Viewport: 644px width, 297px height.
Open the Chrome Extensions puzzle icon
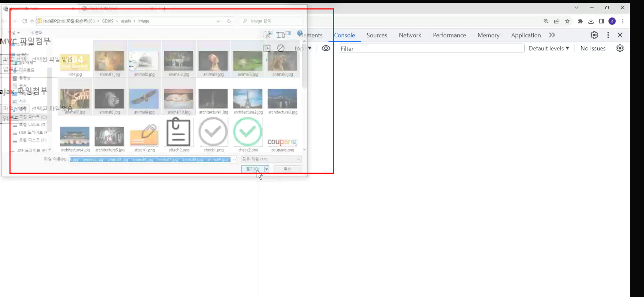pos(580,21)
